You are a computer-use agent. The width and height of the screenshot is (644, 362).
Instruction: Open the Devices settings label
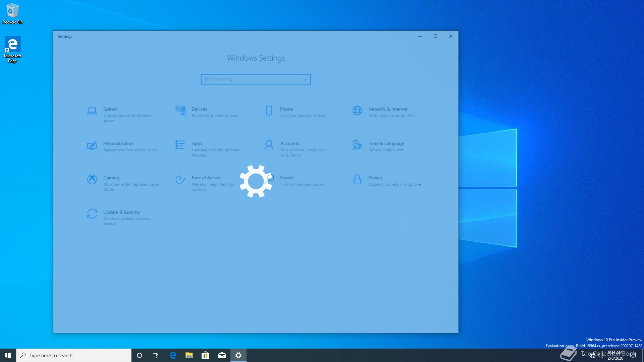[x=199, y=109]
